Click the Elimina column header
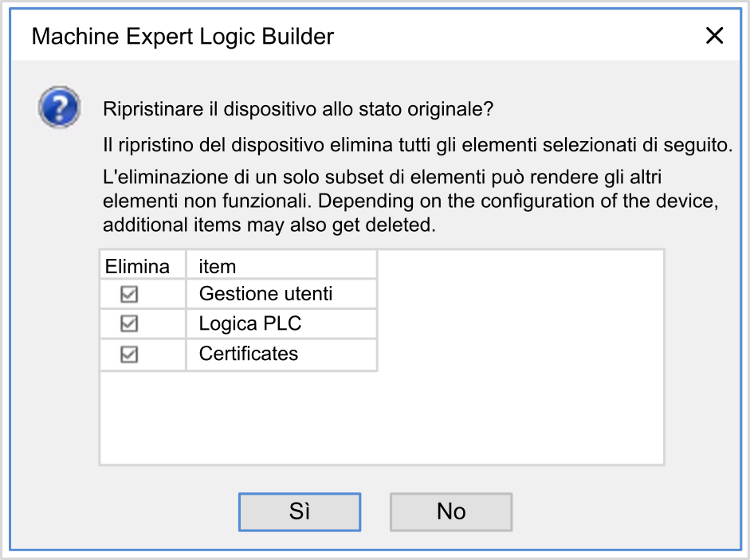This screenshot has width=750, height=560. (138, 265)
